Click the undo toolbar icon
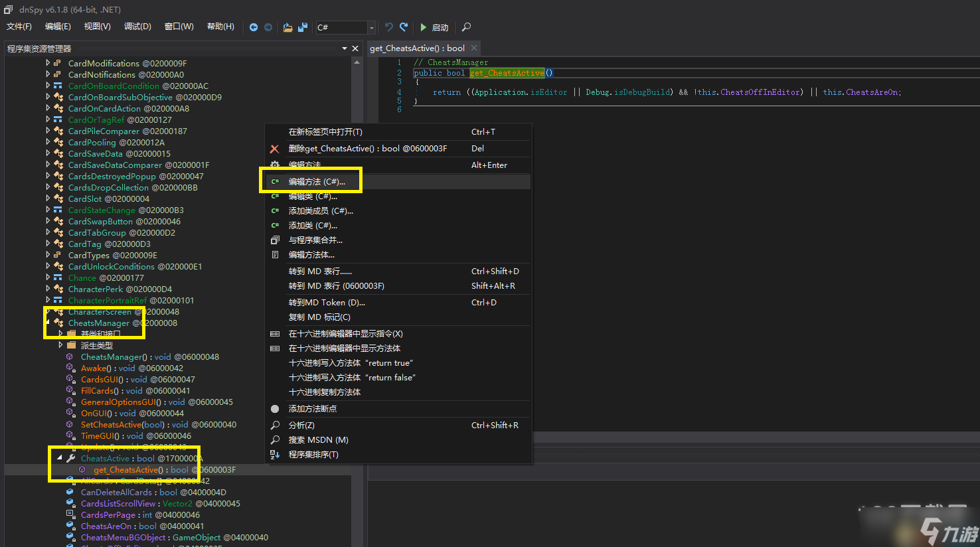Viewport: 980px width, 547px height. click(x=389, y=27)
